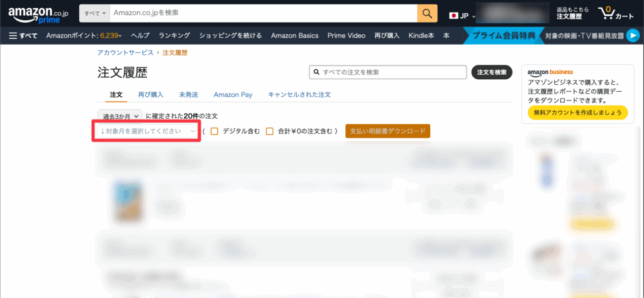The width and height of the screenshot is (644, 298).
Task: Open 本 in the navigation bar
Action: point(446,36)
